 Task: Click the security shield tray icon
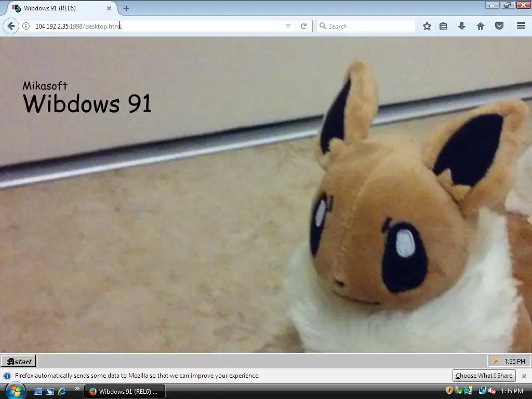[449, 391]
